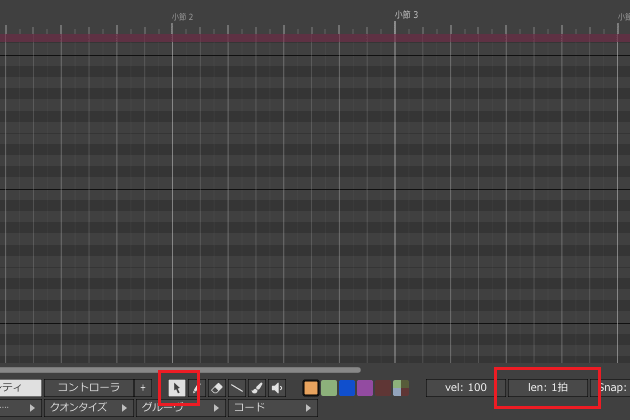This screenshot has height=420, width=630.
Task: Select the pencil draw tool
Action: 196,388
